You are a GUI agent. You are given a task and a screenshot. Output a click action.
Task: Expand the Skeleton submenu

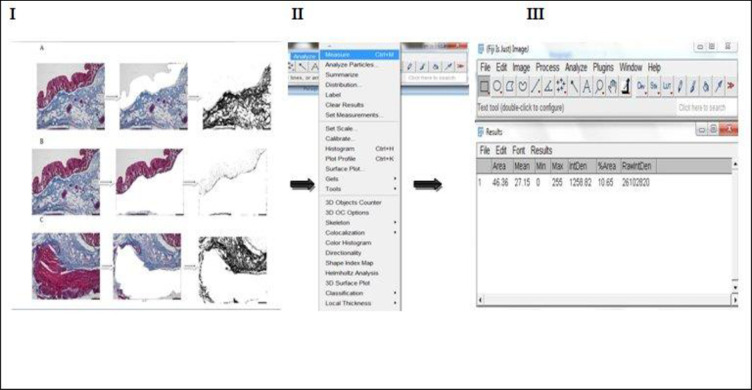click(x=360, y=223)
